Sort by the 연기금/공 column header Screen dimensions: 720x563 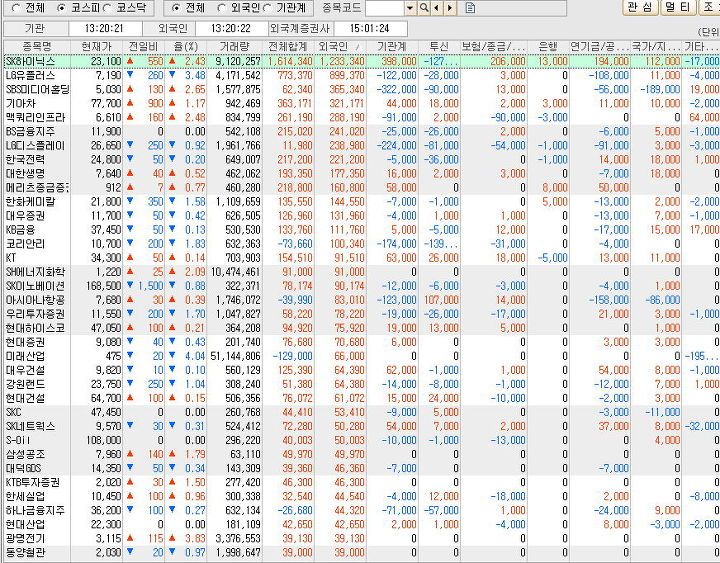pos(600,46)
